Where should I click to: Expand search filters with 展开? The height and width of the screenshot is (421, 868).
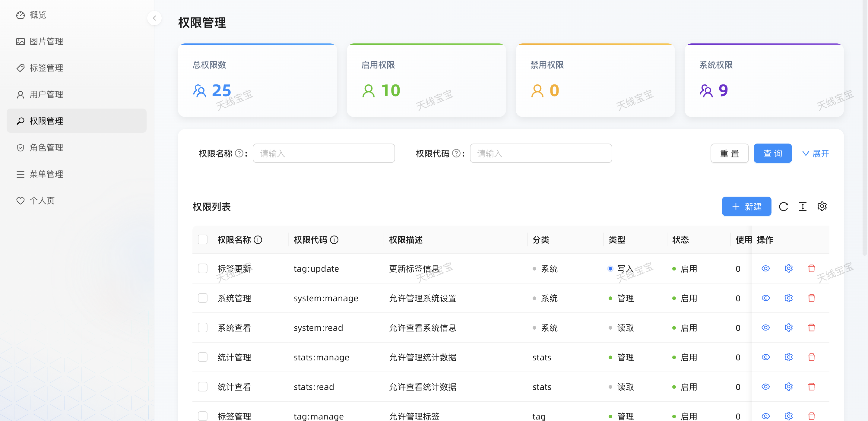pos(816,154)
